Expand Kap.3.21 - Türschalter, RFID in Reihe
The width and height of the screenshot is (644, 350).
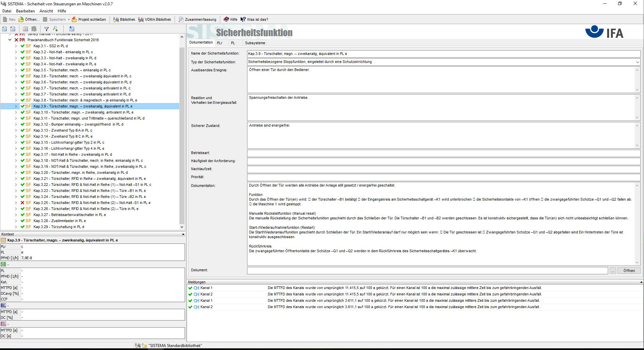click(16, 179)
